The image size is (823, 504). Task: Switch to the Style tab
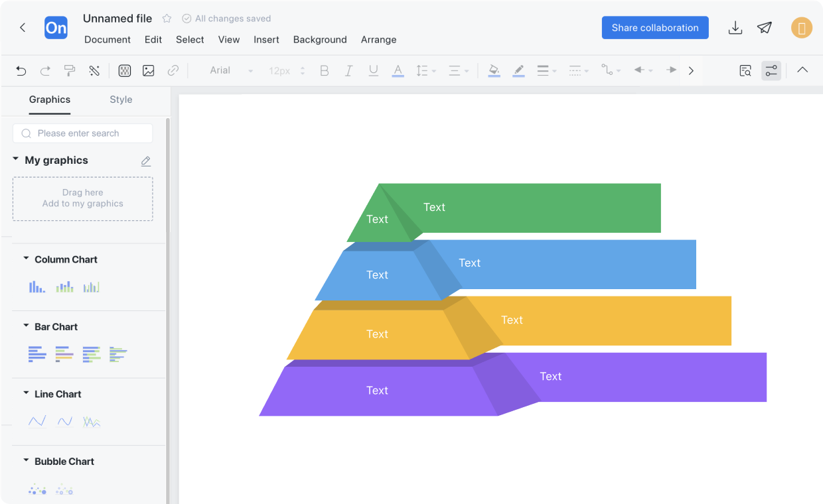pyautogui.click(x=121, y=99)
